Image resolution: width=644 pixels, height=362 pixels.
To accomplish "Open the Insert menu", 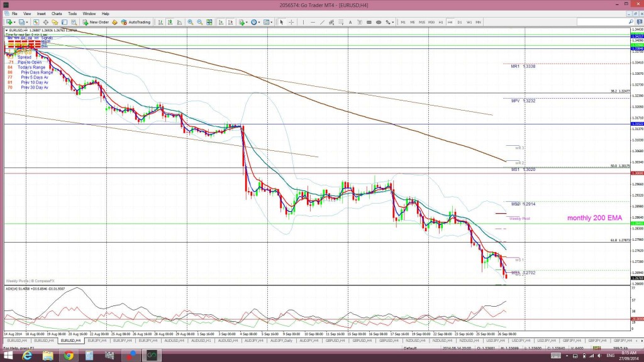I will coord(41,14).
